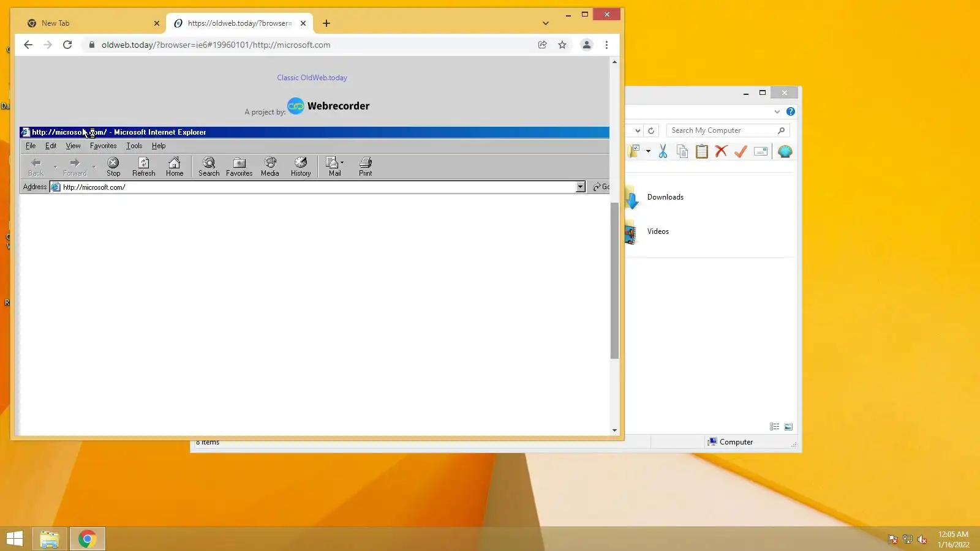The height and width of the screenshot is (551, 980).
Task: Open the Chrome profile avatar
Action: 587,45
